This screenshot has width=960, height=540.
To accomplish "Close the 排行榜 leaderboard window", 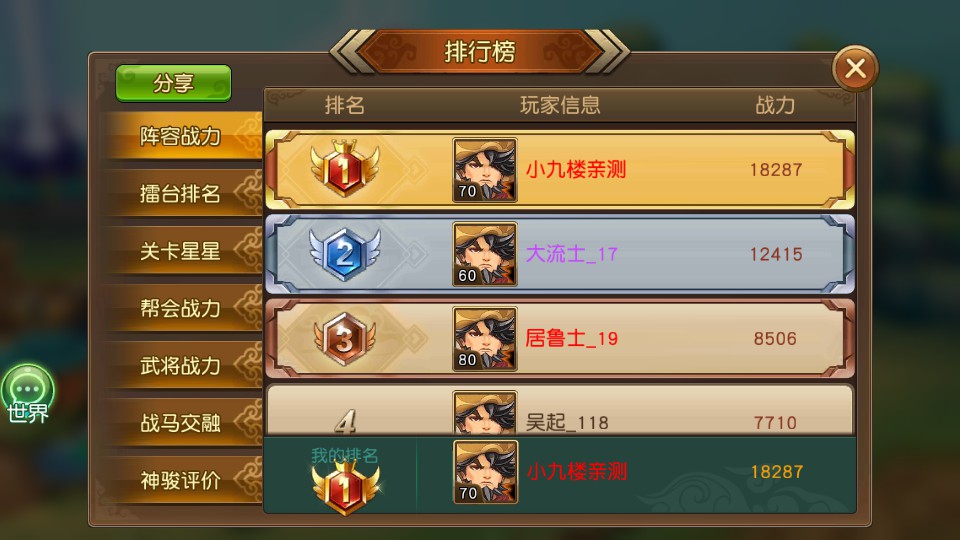I will click(x=855, y=69).
